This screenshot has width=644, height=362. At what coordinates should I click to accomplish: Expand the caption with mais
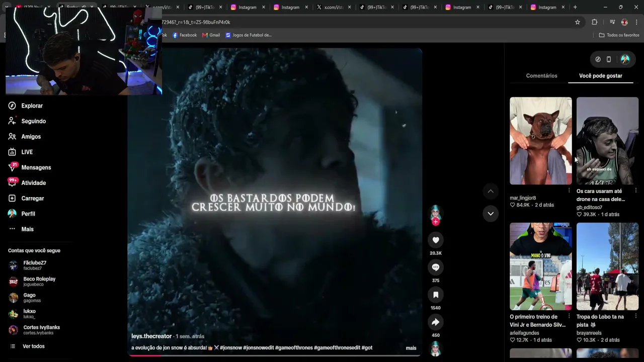411,348
